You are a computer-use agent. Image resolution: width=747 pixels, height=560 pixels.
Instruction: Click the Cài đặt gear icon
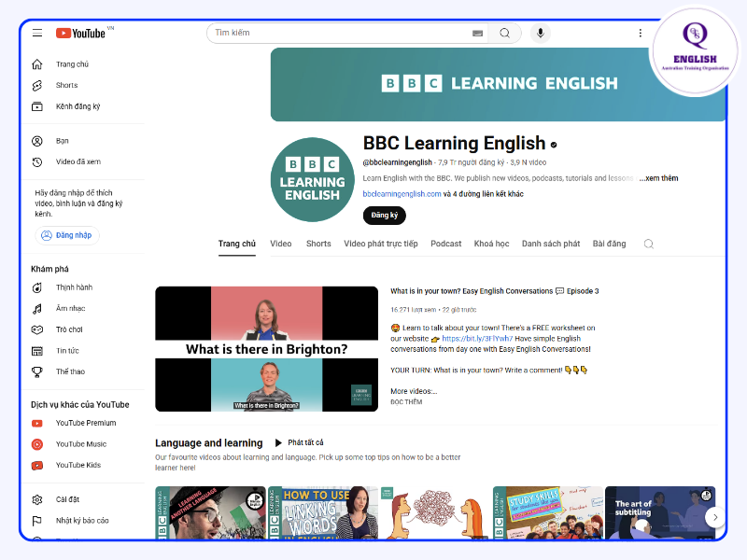pos(37,499)
